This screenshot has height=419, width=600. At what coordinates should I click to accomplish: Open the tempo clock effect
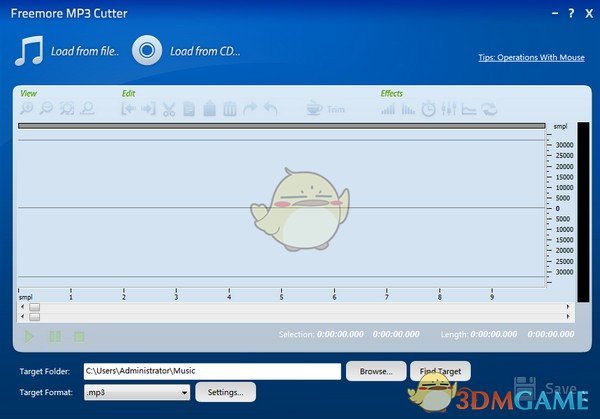(429, 109)
